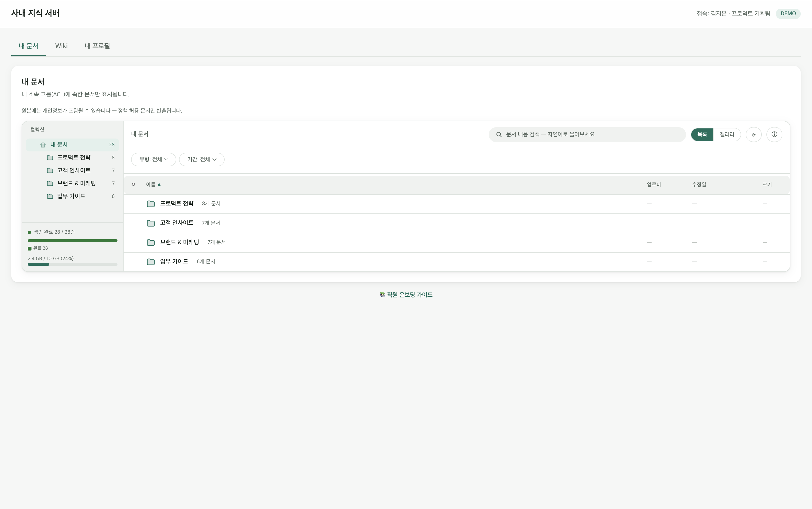812x509 pixels.
Task: Click the refresh icon button
Action: 753,135
